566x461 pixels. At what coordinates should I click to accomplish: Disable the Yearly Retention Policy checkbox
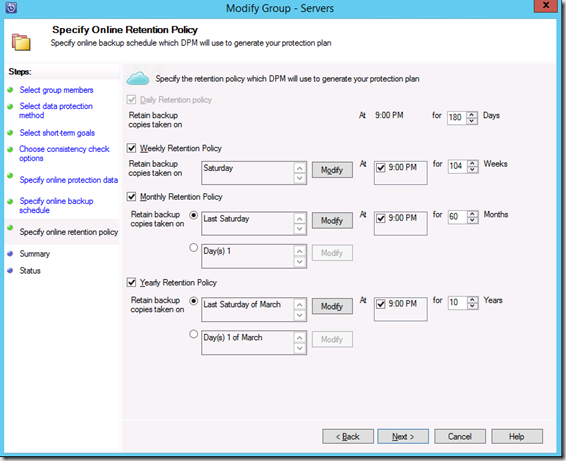point(131,282)
